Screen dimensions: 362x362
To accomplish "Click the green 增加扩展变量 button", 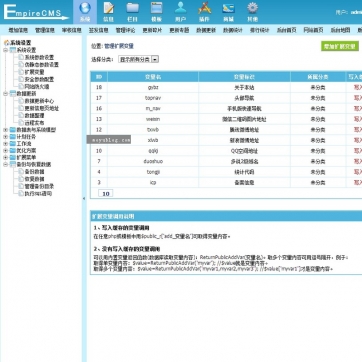I will pos(340,46).
